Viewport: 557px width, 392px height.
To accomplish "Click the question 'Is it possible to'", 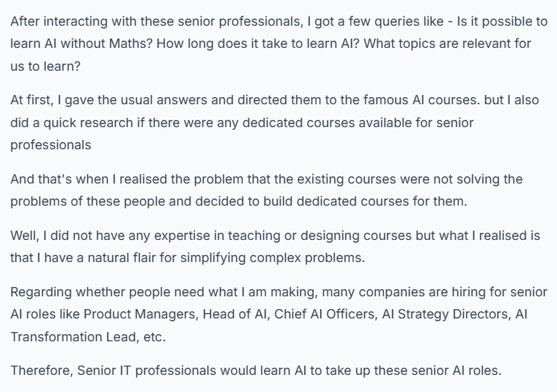I will [x=502, y=21].
